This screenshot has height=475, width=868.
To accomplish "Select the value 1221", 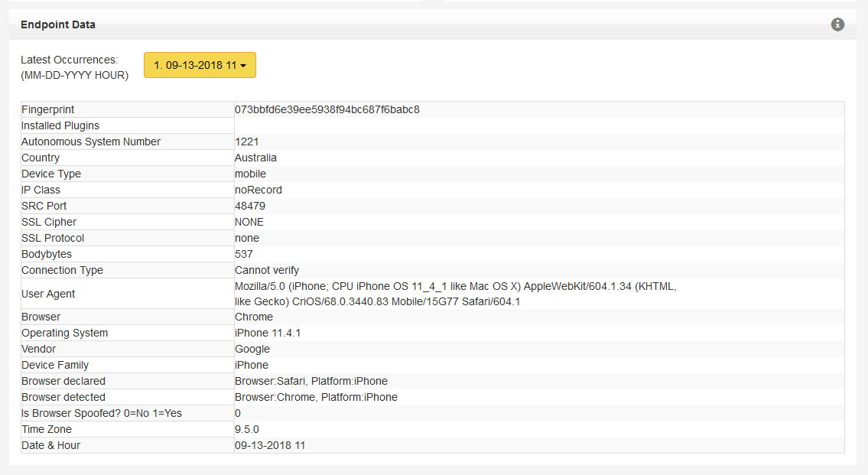I will 247,142.
